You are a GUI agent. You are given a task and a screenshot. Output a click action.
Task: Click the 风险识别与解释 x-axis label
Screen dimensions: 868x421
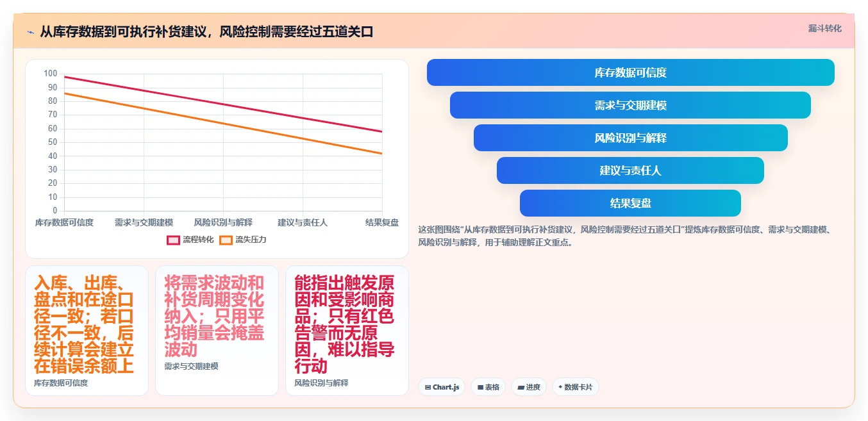[x=223, y=222]
